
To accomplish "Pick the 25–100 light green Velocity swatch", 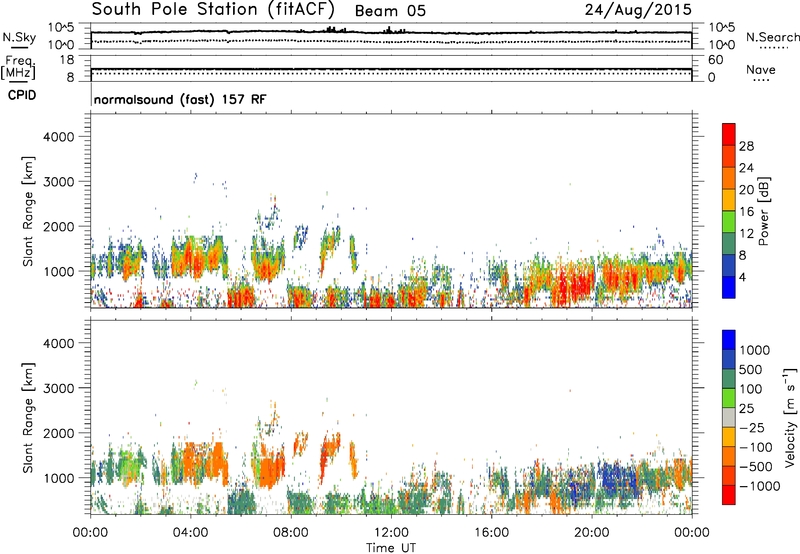I will click(729, 398).
